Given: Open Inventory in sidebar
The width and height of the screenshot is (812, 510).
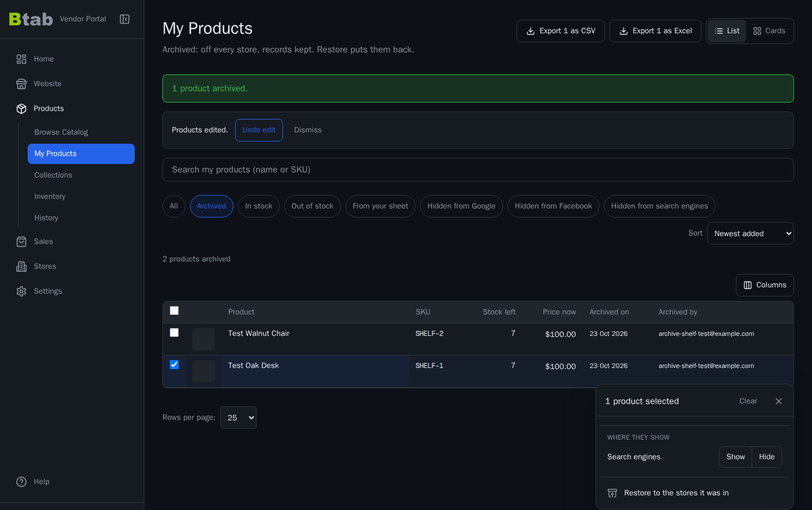Looking at the screenshot, I should [81, 197].
